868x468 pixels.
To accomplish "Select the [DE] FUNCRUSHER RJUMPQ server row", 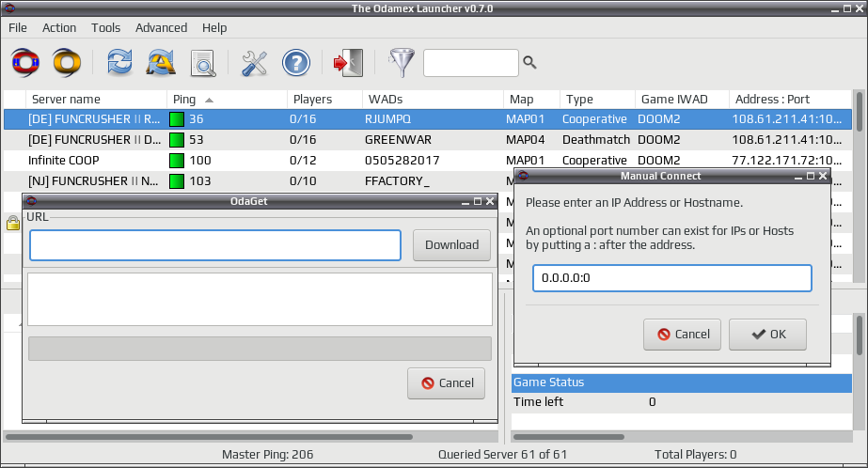I will [427, 119].
